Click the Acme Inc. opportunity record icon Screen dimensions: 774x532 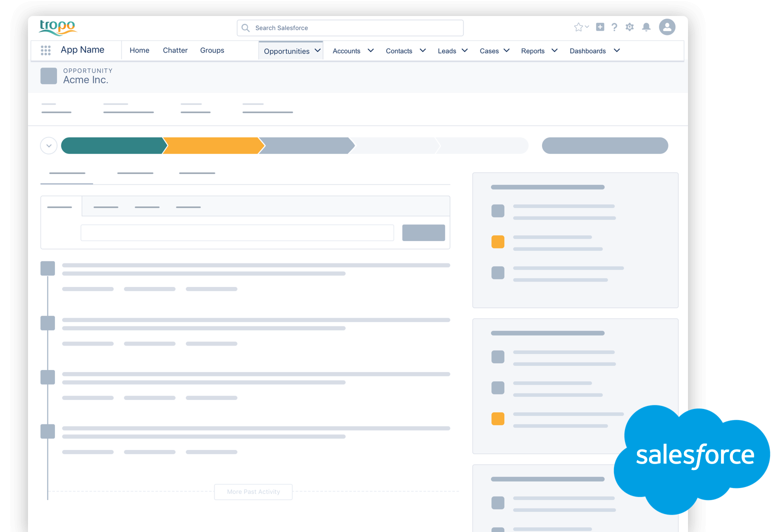tap(48, 76)
